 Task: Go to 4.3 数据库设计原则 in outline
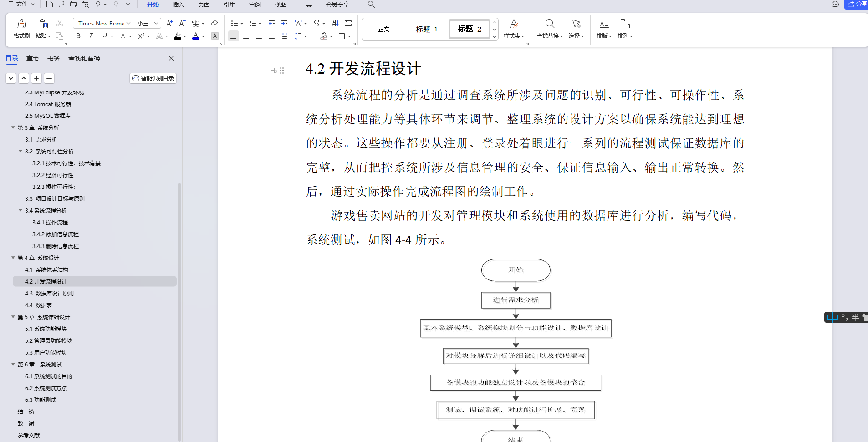[49, 293]
